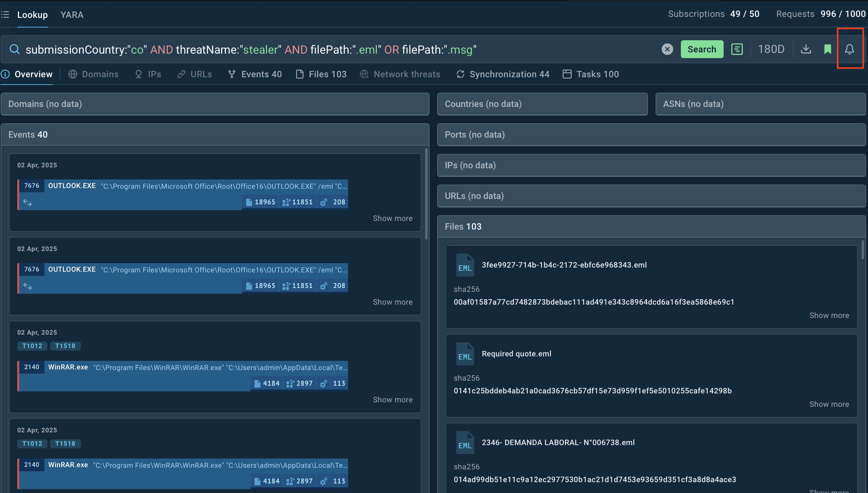Image resolution: width=868 pixels, height=493 pixels.
Task: Open the Events 40 tab
Action: (x=255, y=74)
